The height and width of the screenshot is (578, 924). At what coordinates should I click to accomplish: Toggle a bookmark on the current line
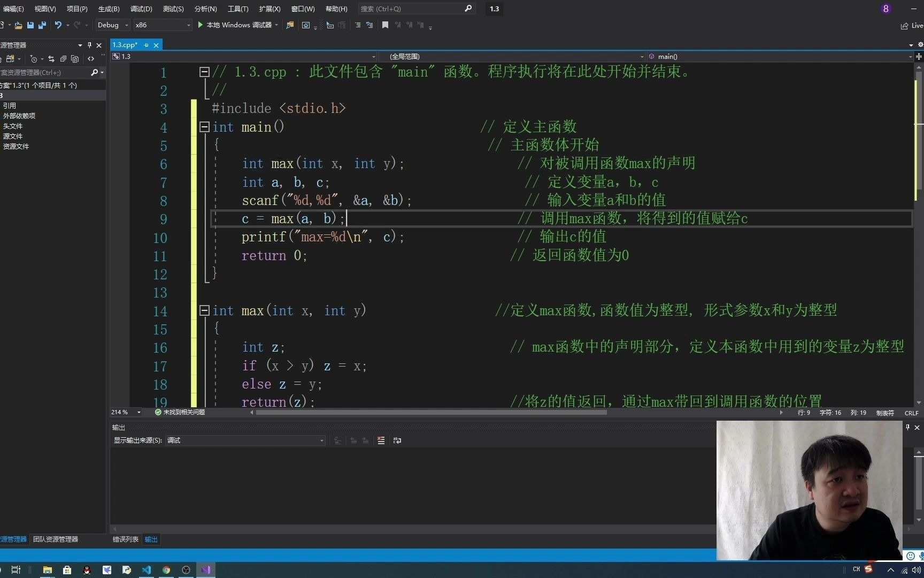[385, 25]
